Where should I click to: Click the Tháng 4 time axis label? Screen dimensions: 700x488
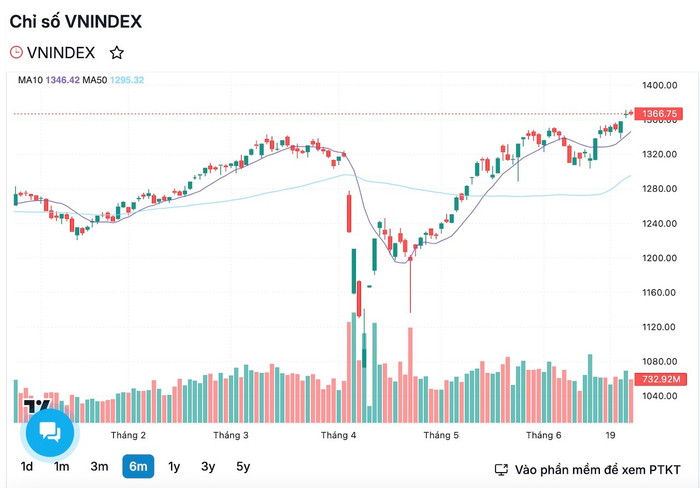pos(338,435)
